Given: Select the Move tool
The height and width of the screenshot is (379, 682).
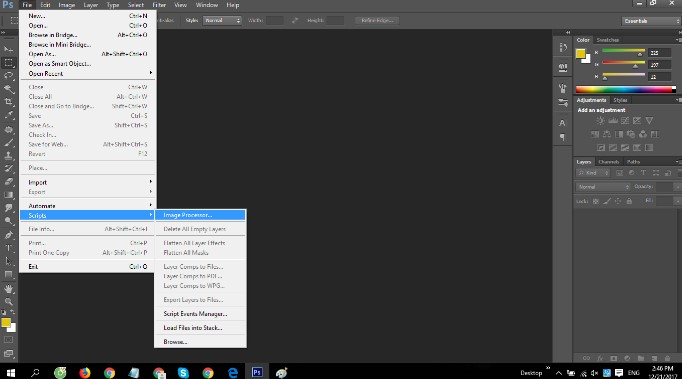Looking at the screenshot, I should 8,49.
